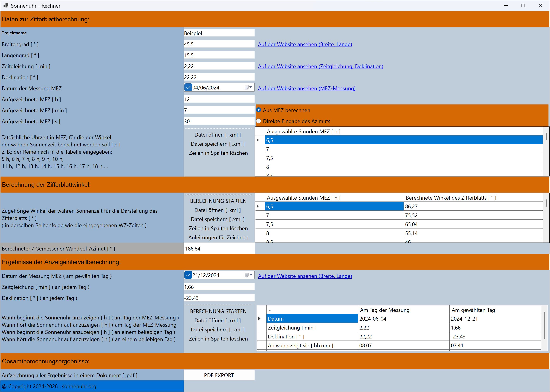Image resolution: width=550 pixels, height=392 pixels.
Task: Uncheck the checkbox beside date 04/06/2024
Action: point(188,87)
